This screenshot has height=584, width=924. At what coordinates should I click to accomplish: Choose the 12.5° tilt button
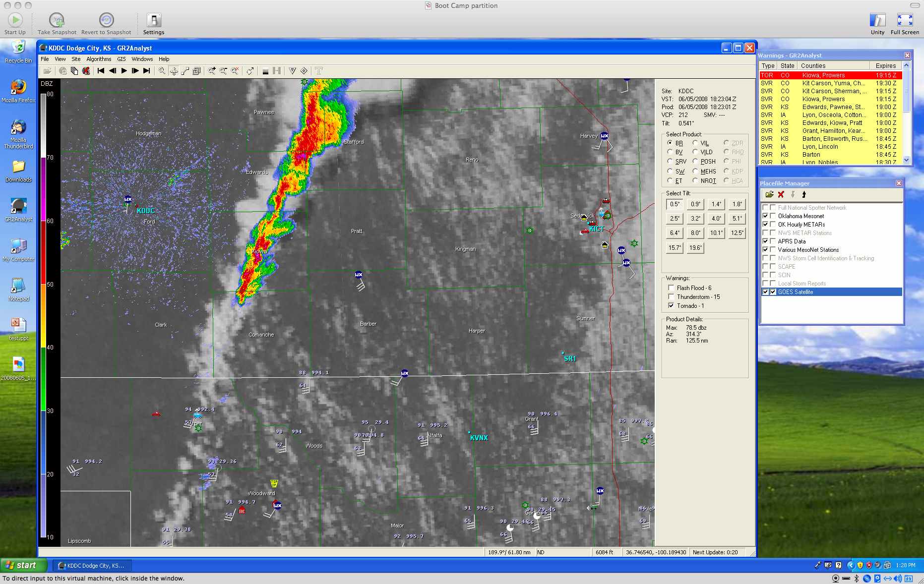[x=738, y=233]
